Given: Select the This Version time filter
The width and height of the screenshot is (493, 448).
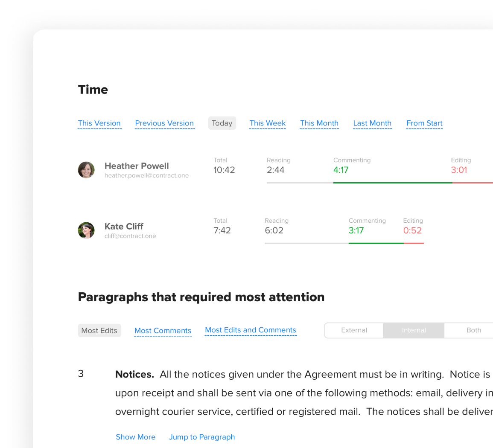Looking at the screenshot, I should point(99,123).
